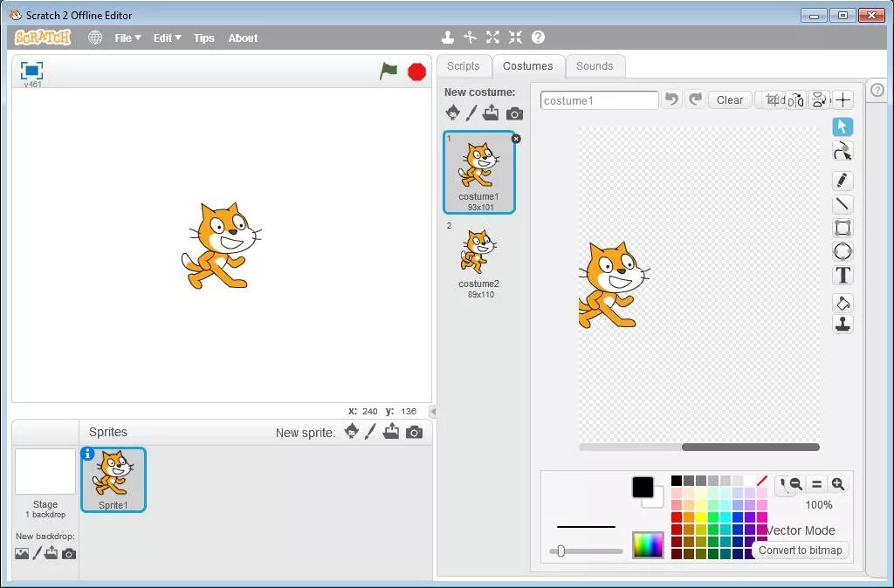Zoom in the paint canvas

coord(837,483)
